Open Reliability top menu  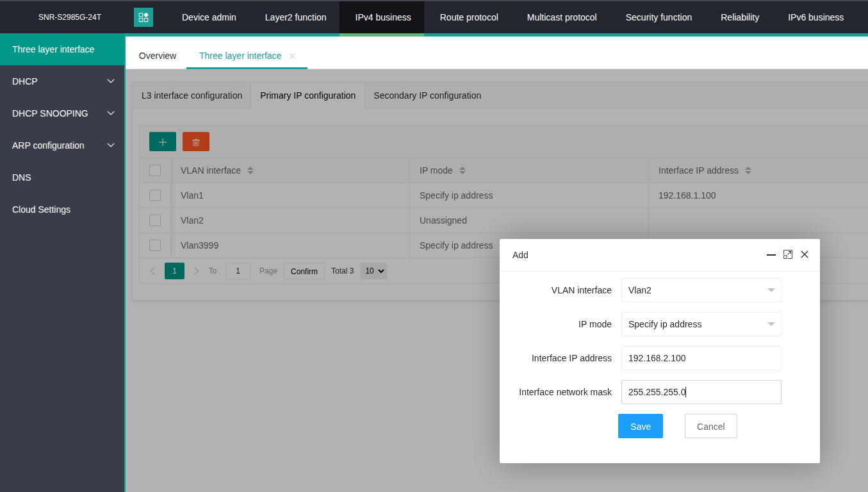740,17
